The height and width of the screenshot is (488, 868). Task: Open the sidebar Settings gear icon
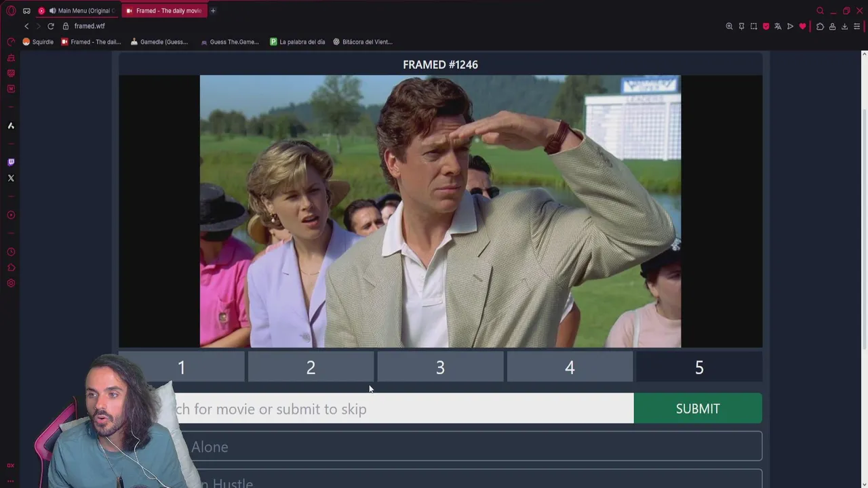[11, 283]
